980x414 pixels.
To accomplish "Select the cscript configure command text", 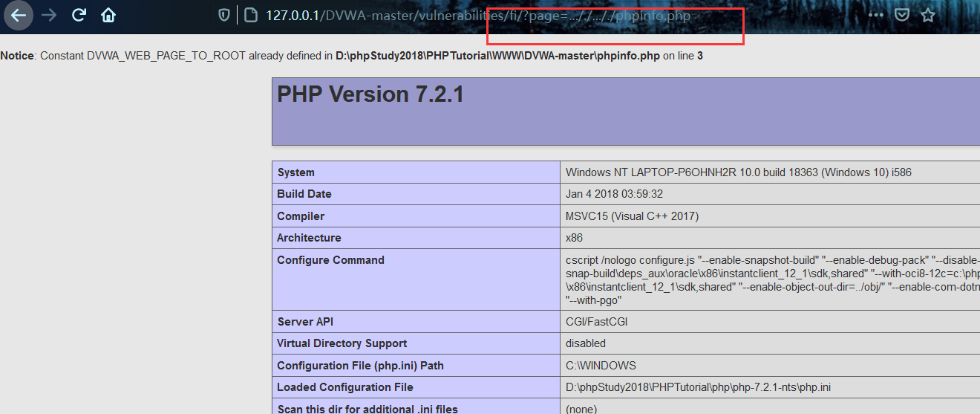I will point(772,280).
